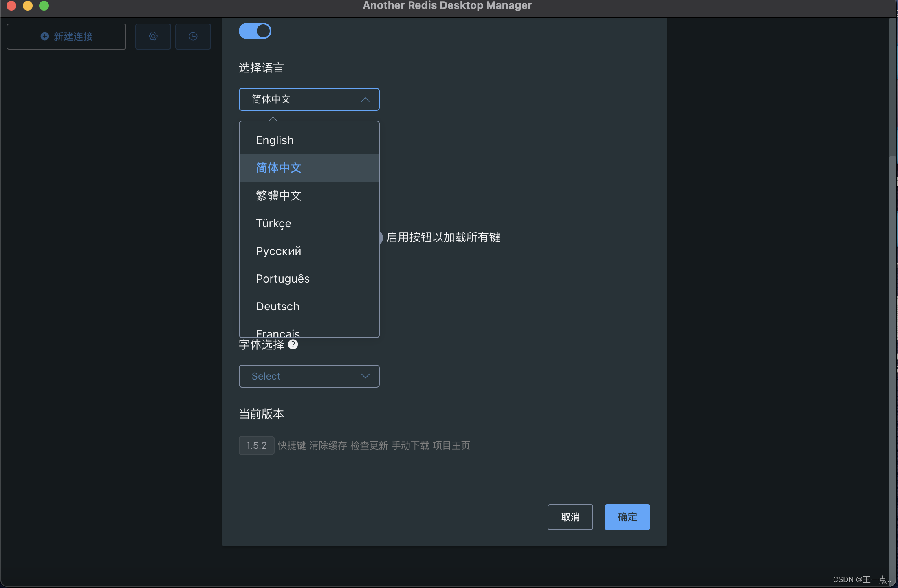Click the 取消 cancel button
The width and height of the screenshot is (898, 588).
[570, 517]
